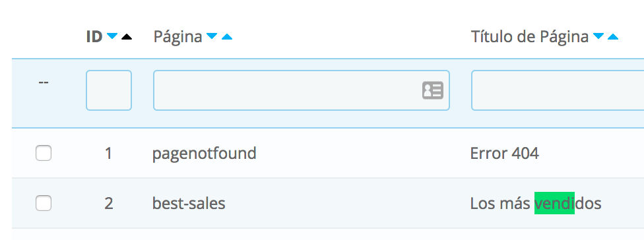Select the pagenotfound row checkbox

[44, 153]
